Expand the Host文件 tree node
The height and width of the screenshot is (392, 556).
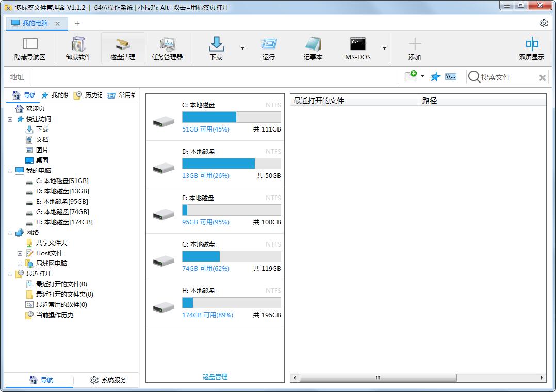click(x=19, y=253)
